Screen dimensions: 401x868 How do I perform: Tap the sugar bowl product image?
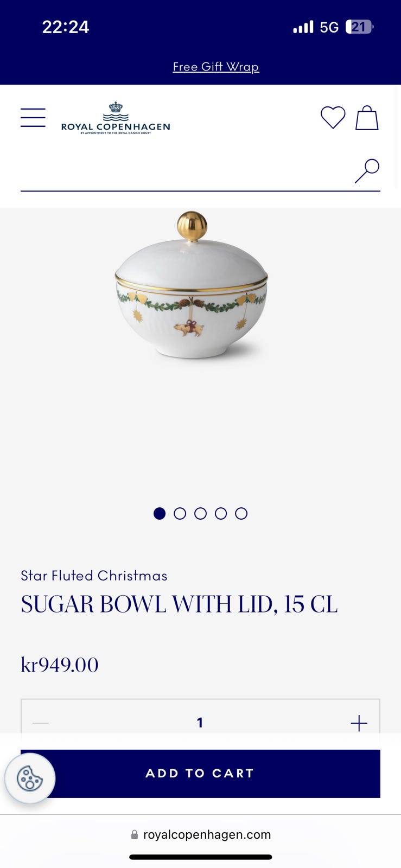[x=192, y=285]
